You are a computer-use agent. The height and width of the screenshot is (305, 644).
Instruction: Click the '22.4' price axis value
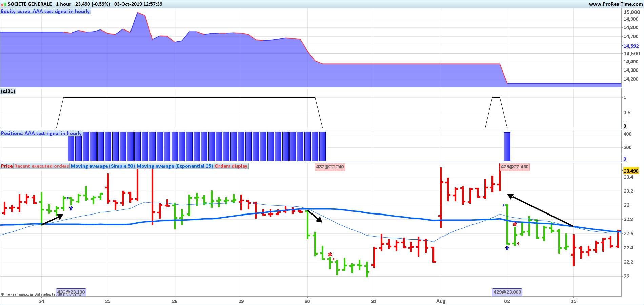(x=628, y=248)
